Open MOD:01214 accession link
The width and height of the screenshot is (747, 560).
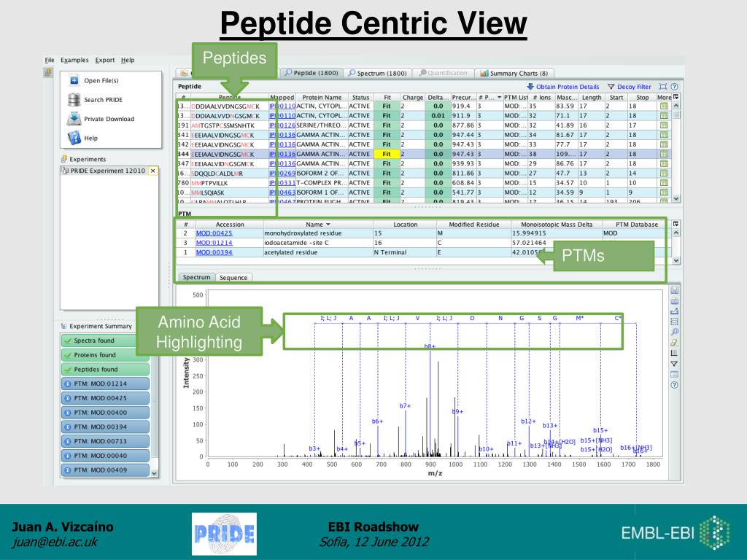(x=214, y=243)
